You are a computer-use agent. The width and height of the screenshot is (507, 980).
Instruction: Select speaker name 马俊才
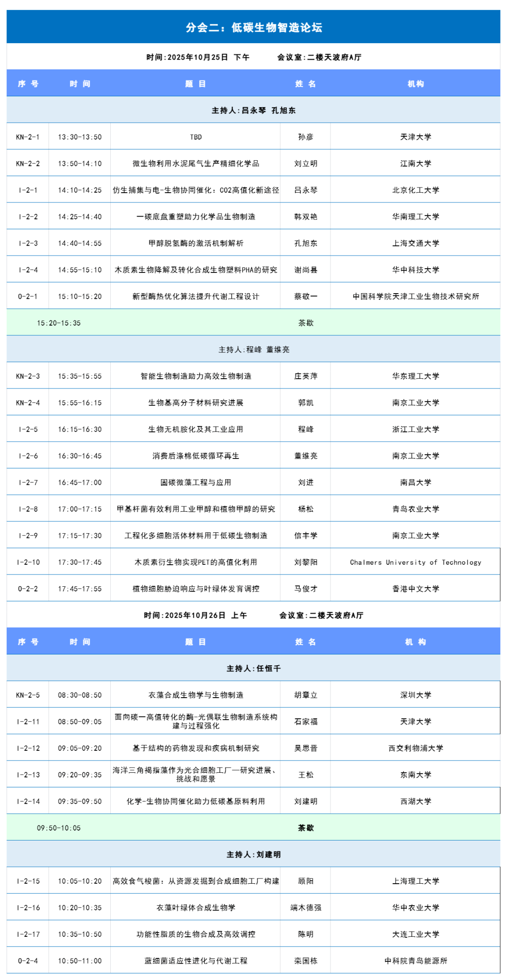(x=306, y=589)
